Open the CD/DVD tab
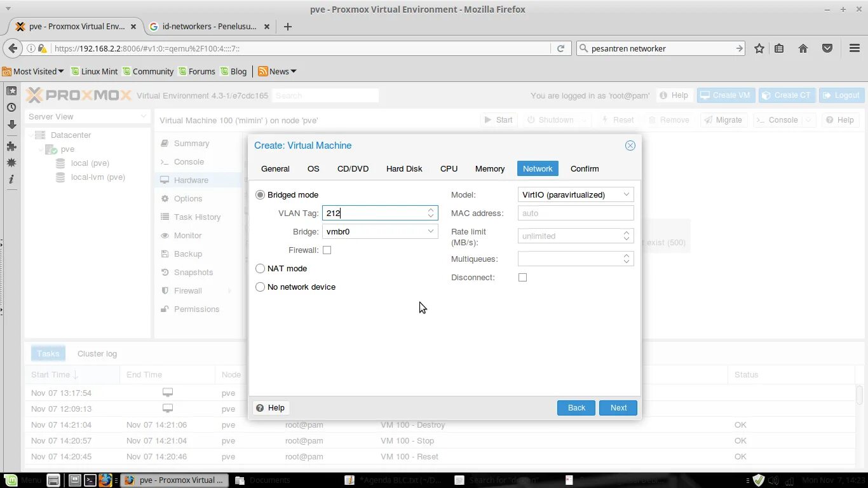Viewport: 868px width, 488px height. [353, 169]
